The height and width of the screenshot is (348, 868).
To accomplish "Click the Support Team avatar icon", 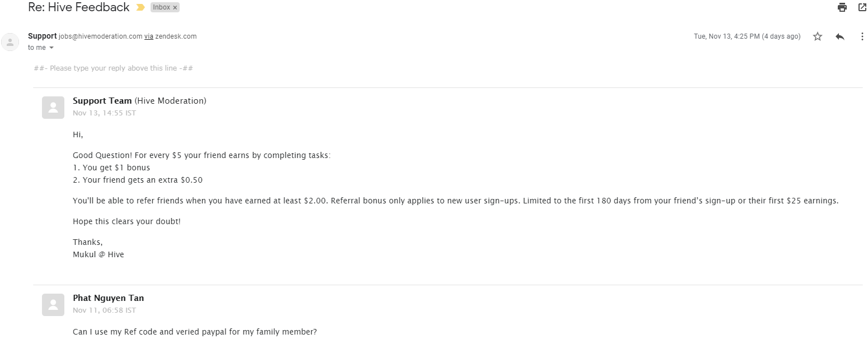I will coord(53,108).
